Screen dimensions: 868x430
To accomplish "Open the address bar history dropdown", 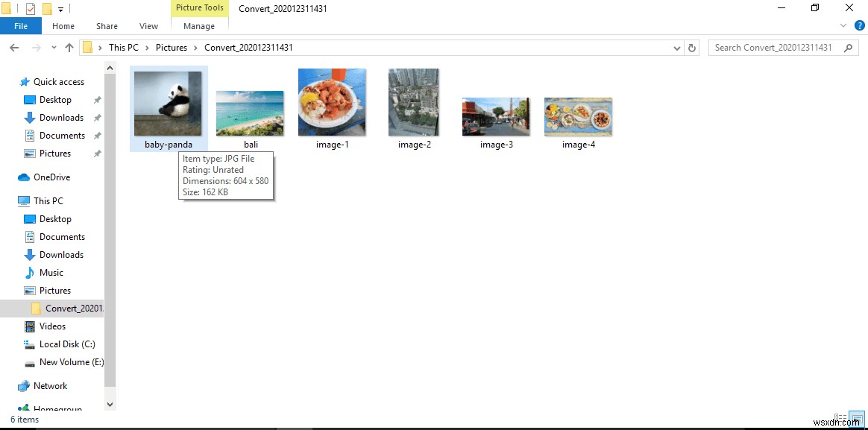I will pyautogui.click(x=677, y=47).
